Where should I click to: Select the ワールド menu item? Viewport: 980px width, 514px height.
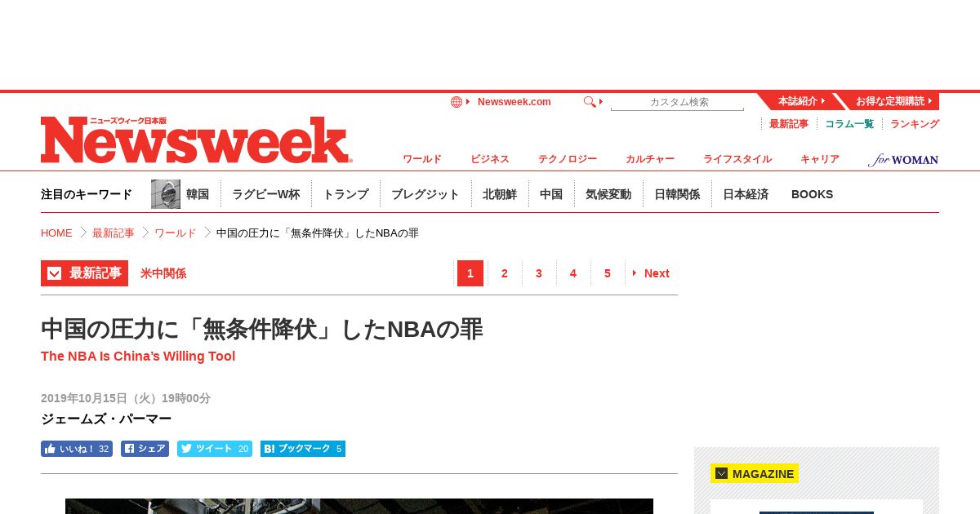(x=422, y=159)
